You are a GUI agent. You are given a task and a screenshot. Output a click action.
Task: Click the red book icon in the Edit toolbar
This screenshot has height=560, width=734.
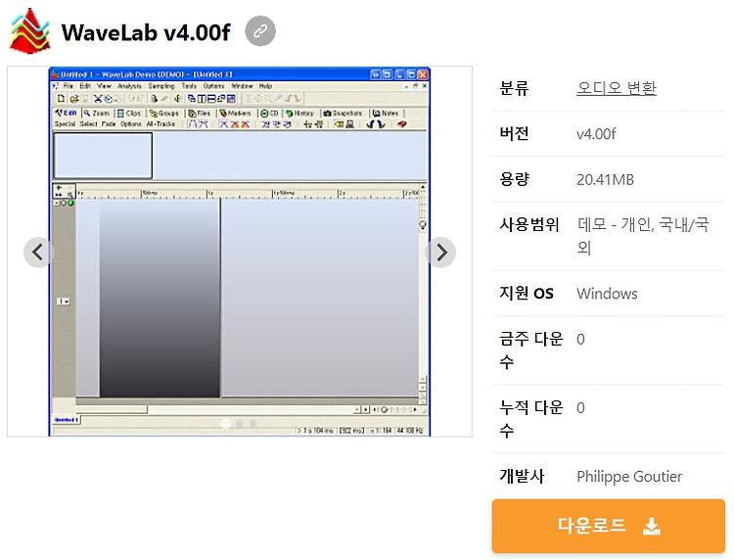[401, 124]
